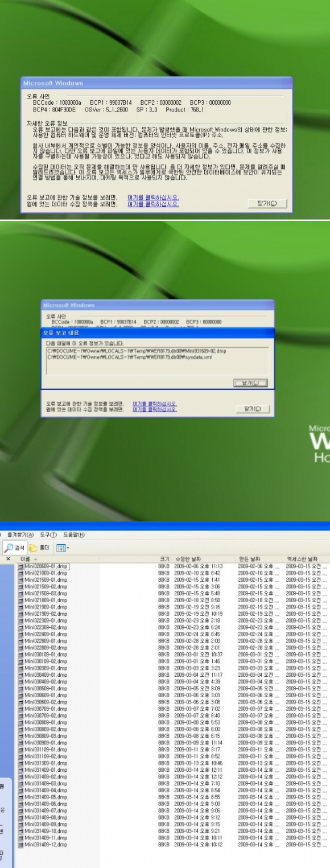Click file icon of Mini030309-01.dmp
The height and width of the screenshot is (868, 330).
click(20, 669)
